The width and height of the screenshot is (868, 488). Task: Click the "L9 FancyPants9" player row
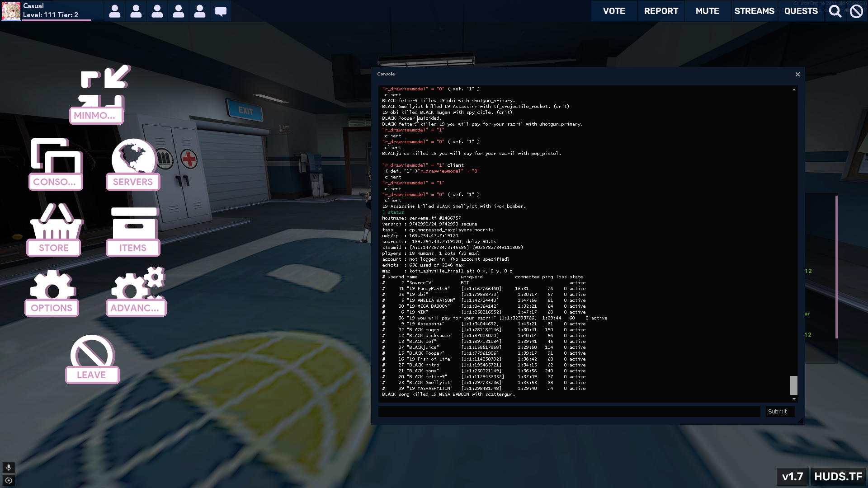coord(484,289)
